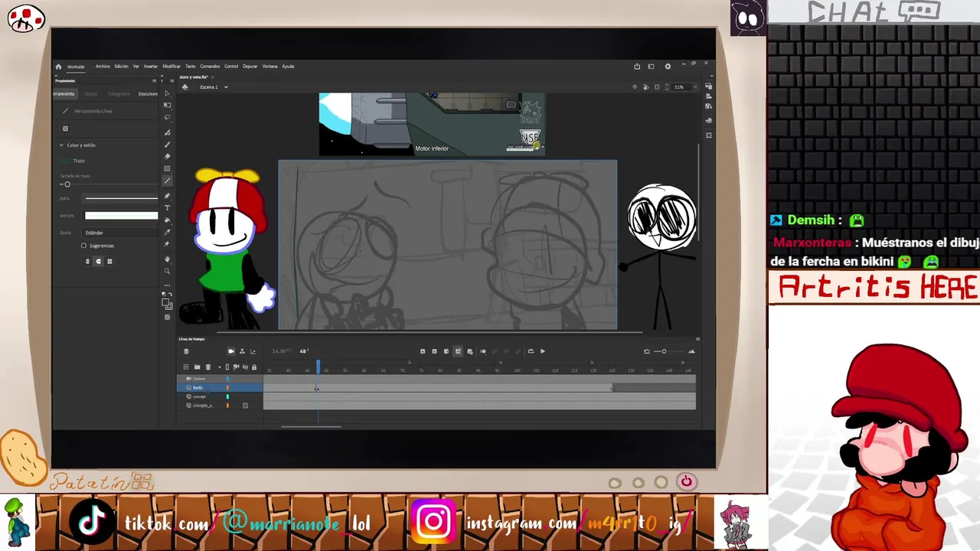
Task: Open the quick share export icon
Action: point(637,67)
